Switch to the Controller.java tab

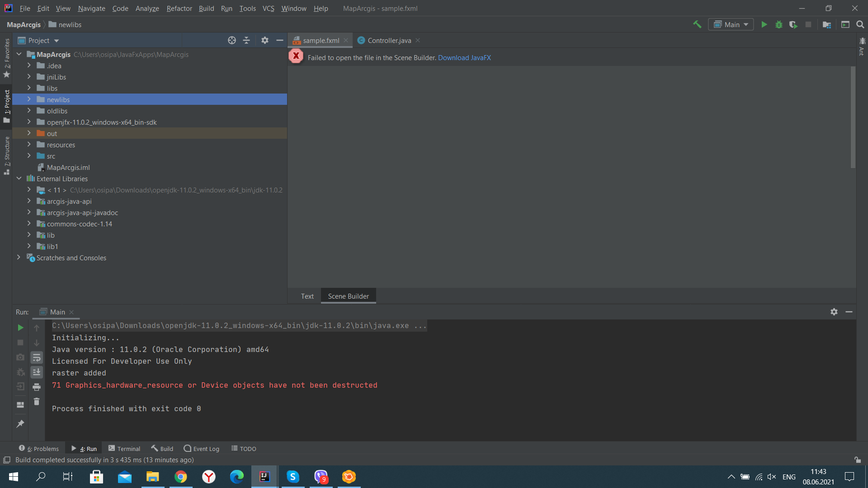(x=389, y=40)
